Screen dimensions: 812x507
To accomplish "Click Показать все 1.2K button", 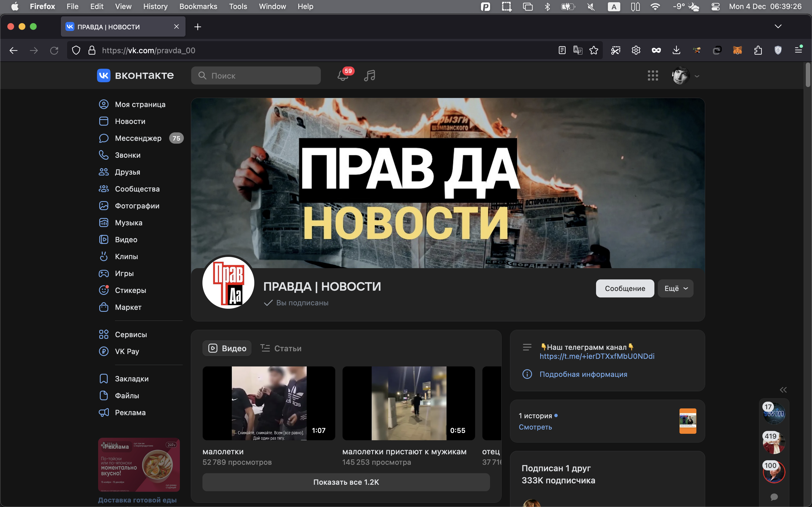I will click(x=346, y=482).
